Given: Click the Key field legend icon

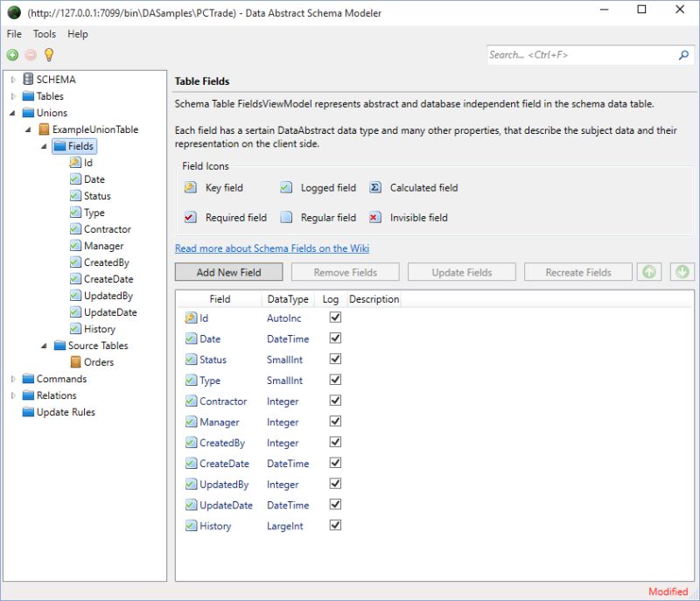Looking at the screenshot, I should 190,187.
